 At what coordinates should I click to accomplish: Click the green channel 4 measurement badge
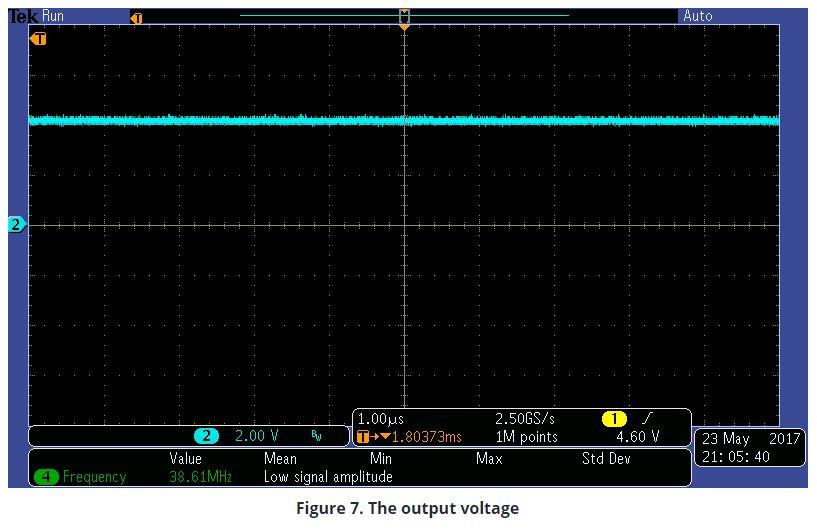coord(46,476)
